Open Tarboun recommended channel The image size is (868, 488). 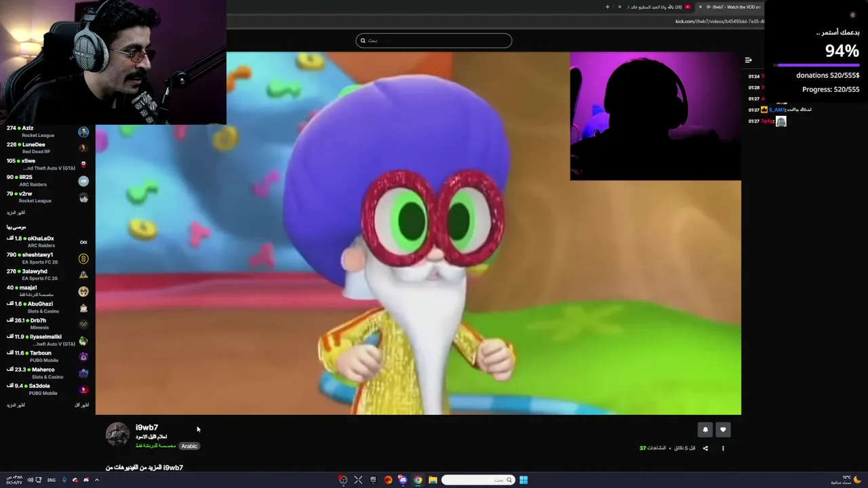point(47,357)
